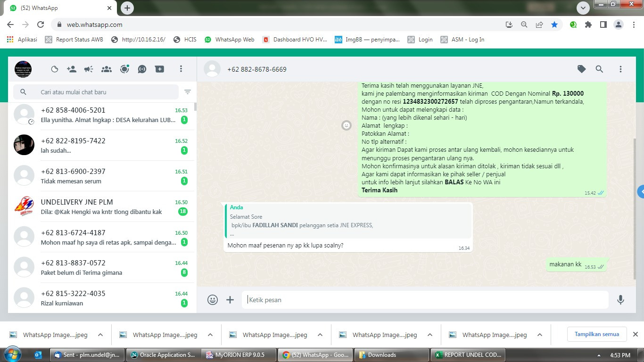Click the sticker-shaped icon in sidebar header
Screen dimensions: 644x362
pyautogui.click(x=55, y=69)
